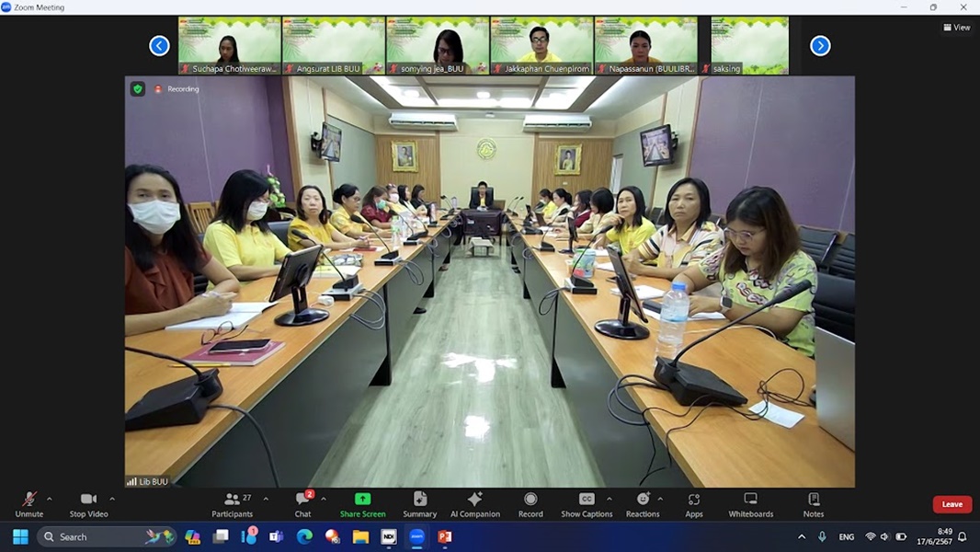The height and width of the screenshot is (552, 980).
Task: Expand audio options arrow beside Unmute
Action: coord(50,499)
